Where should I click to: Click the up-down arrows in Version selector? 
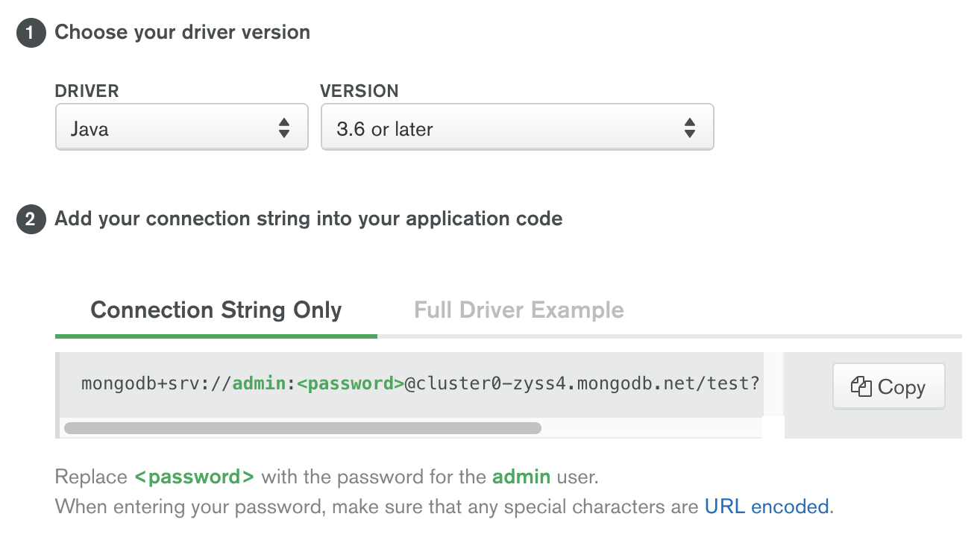[690, 128]
